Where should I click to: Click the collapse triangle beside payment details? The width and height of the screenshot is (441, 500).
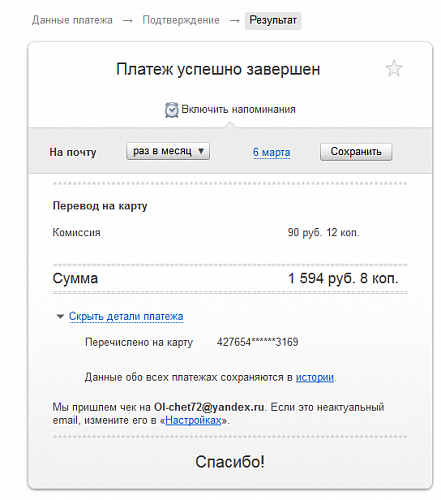[x=60, y=316]
